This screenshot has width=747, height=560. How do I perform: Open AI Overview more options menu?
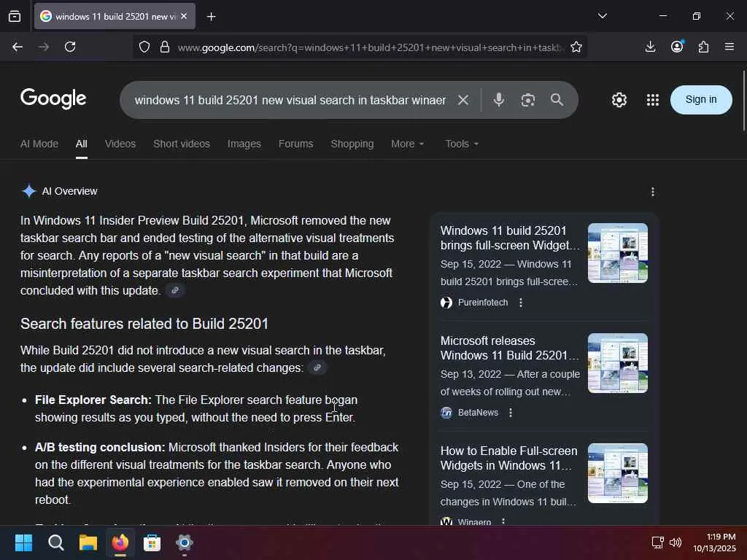tap(653, 192)
